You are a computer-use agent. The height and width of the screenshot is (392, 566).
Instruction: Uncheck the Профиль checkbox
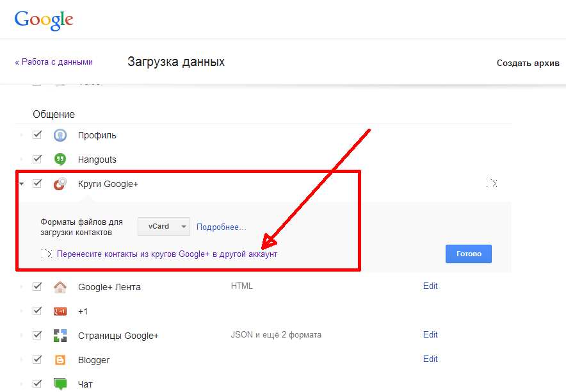click(x=37, y=135)
